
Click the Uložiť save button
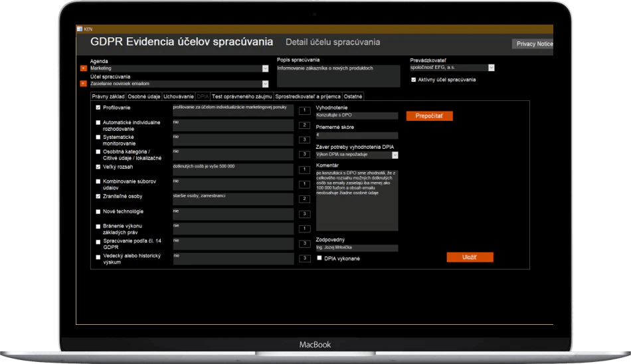[x=469, y=257]
